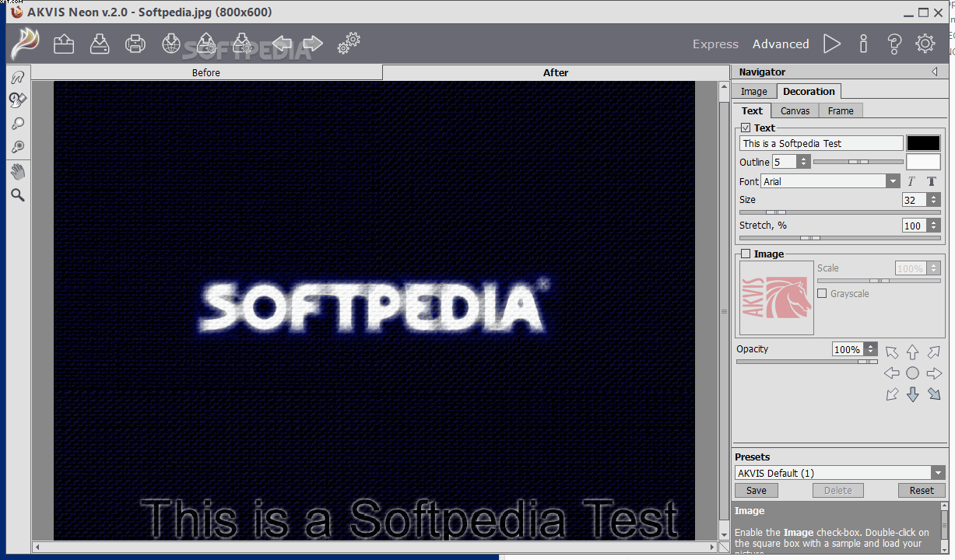The image size is (955, 560).
Task: Click the disabled Delete preset button
Action: pyautogui.click(x=837, y=490)
